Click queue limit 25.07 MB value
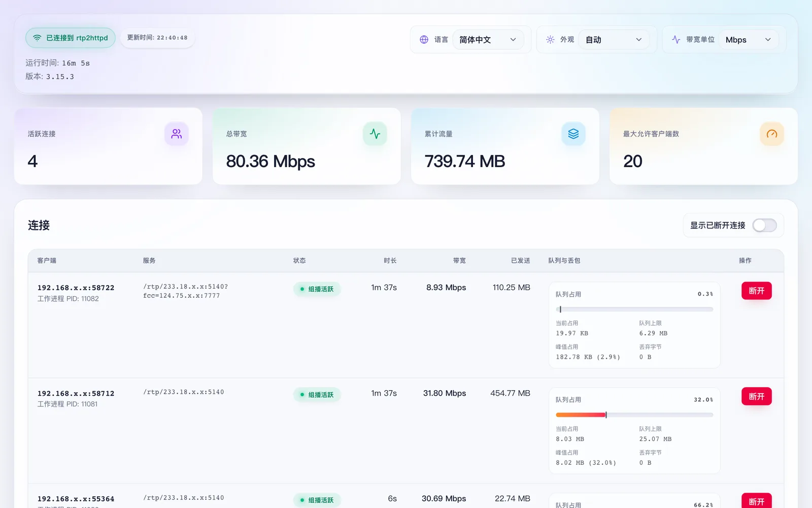Screen dimensions: 812x508 (x=655, y=439)
